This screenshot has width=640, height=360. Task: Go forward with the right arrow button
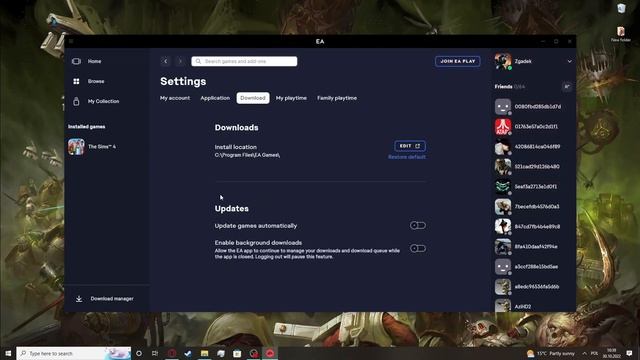point(180,61)
